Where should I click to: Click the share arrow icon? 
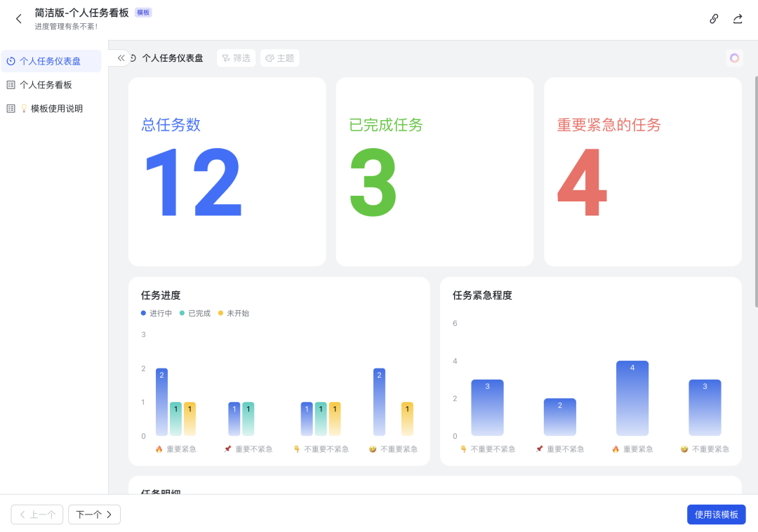(738, 19)
